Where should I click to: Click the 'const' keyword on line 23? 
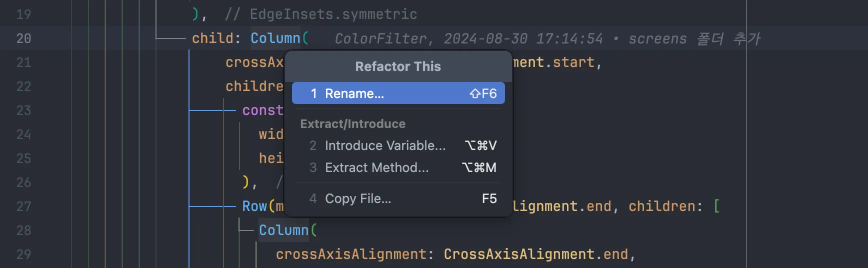(262, 110)
